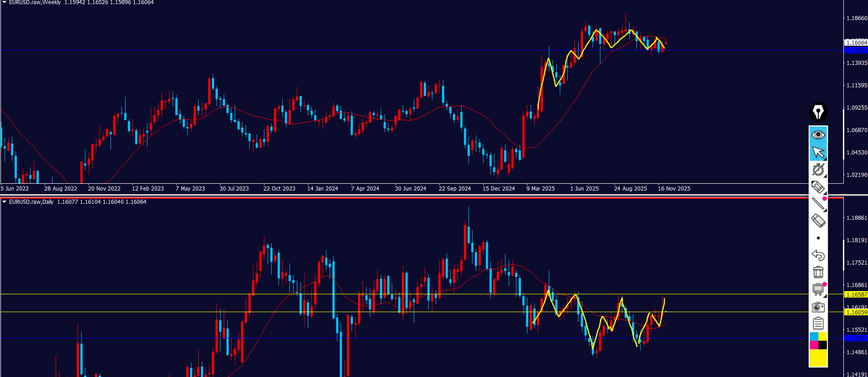Clear all ink with the trash can
868x377 pixels.
click(818, 272)
